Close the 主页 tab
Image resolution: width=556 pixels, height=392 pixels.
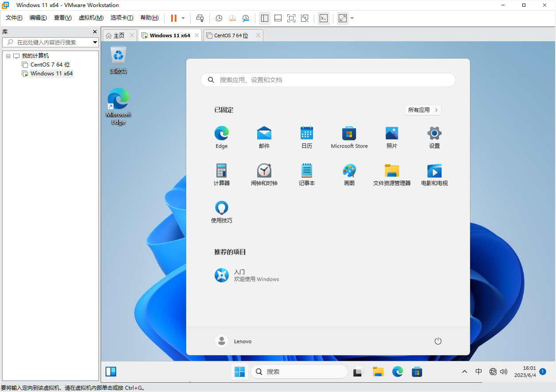pyautogui.click(x=132, y=35)
